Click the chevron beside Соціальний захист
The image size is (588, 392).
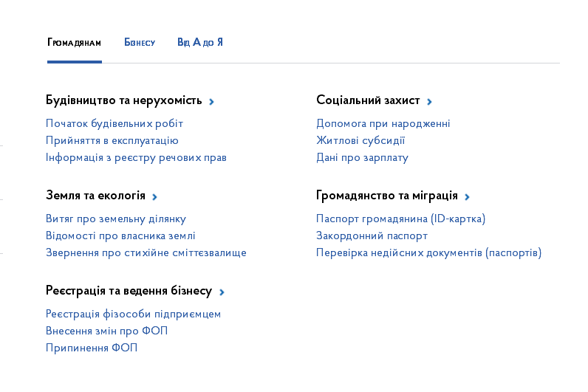coord(430,102)
